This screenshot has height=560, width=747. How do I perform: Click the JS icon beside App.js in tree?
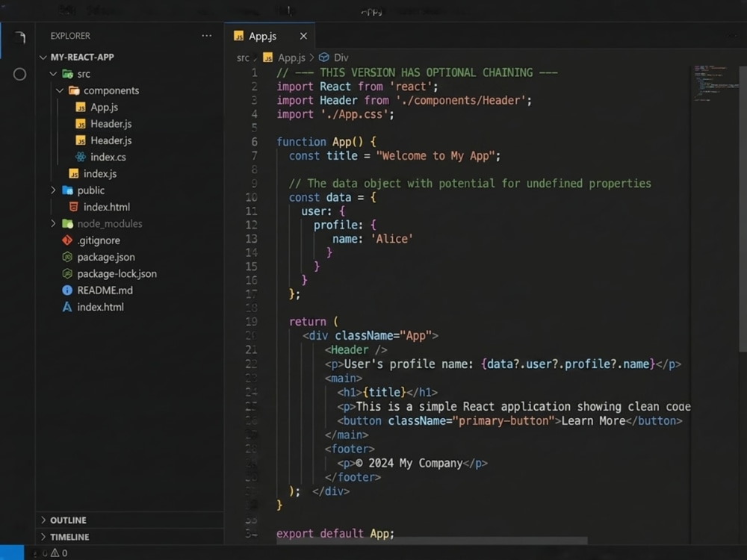(x=81, y=107)
